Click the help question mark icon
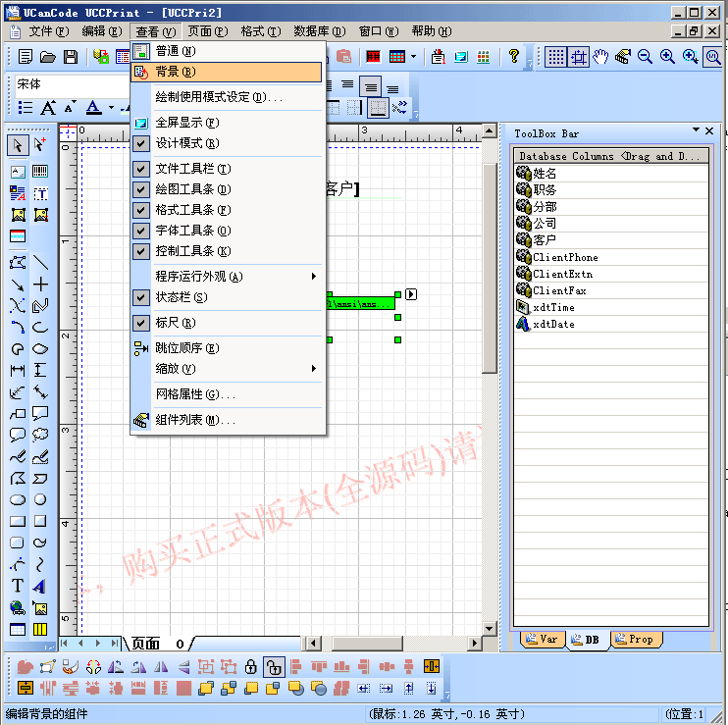This screenshot has height=725, width=728. point(513,57)
